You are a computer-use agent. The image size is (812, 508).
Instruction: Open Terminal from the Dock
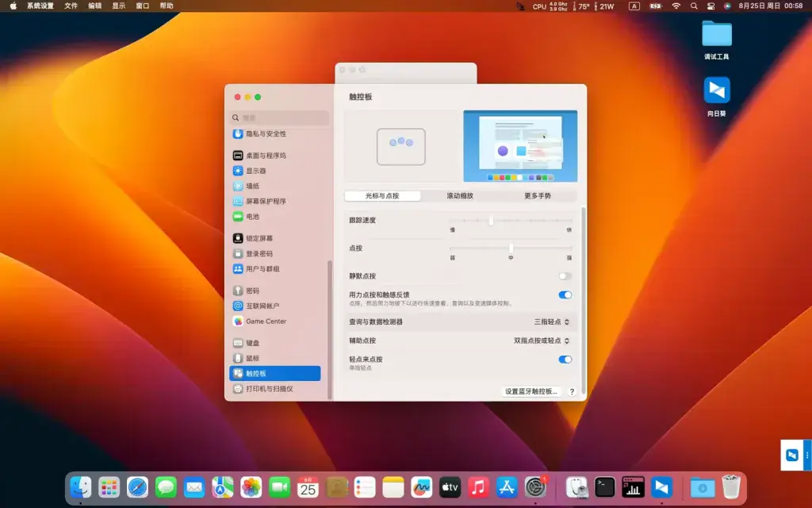click(605, 487)
